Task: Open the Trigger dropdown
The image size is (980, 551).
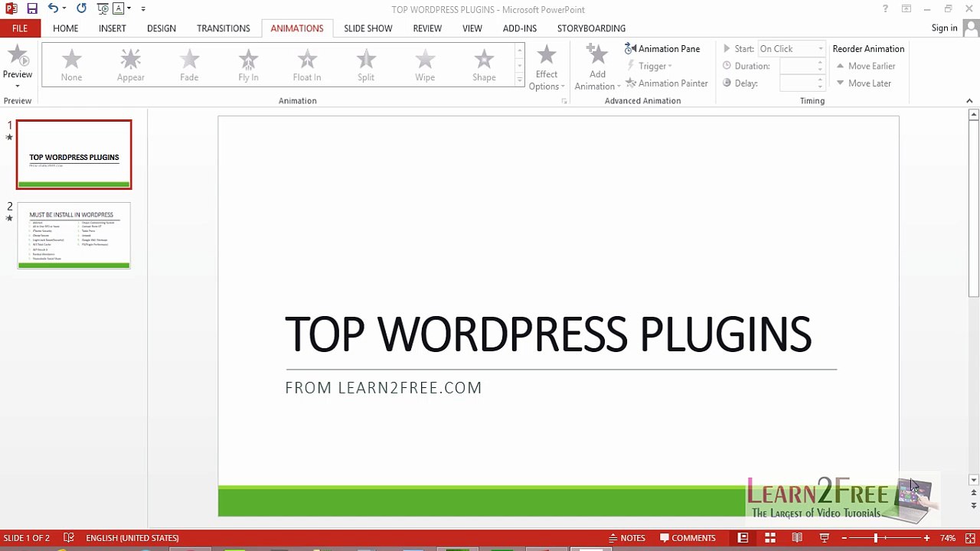Action: tap(649, 66)
